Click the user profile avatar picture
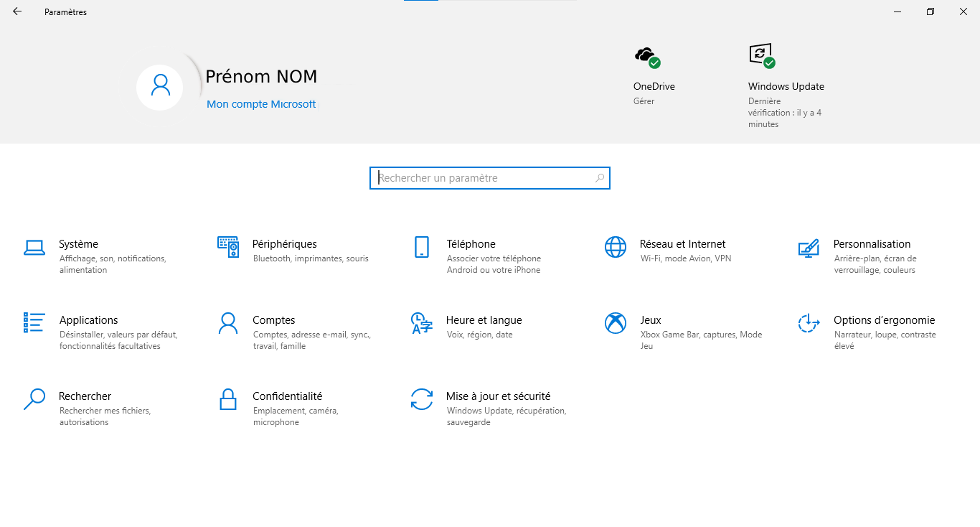This screenshot has height=527, width=980. click(160, 87)
